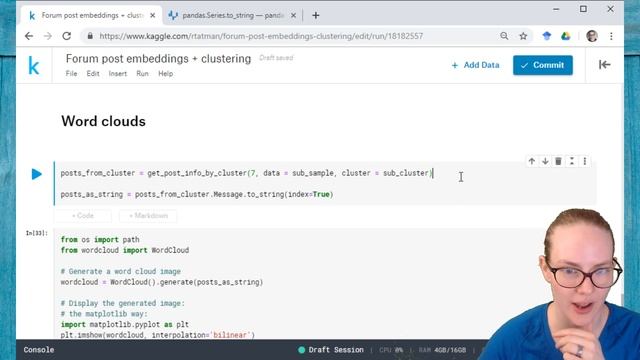
Task: Click the Commit button
Action: pos(543,65)
